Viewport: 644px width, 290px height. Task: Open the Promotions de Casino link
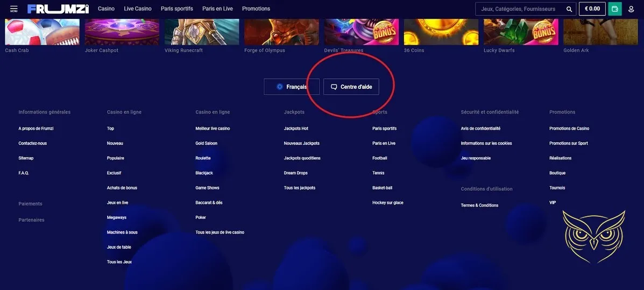[x=569, y=129]
